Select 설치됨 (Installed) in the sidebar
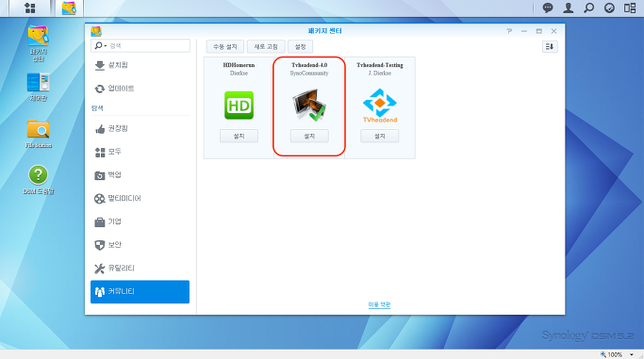The height and width of the screenshot is (359, 644). (140, 65)
